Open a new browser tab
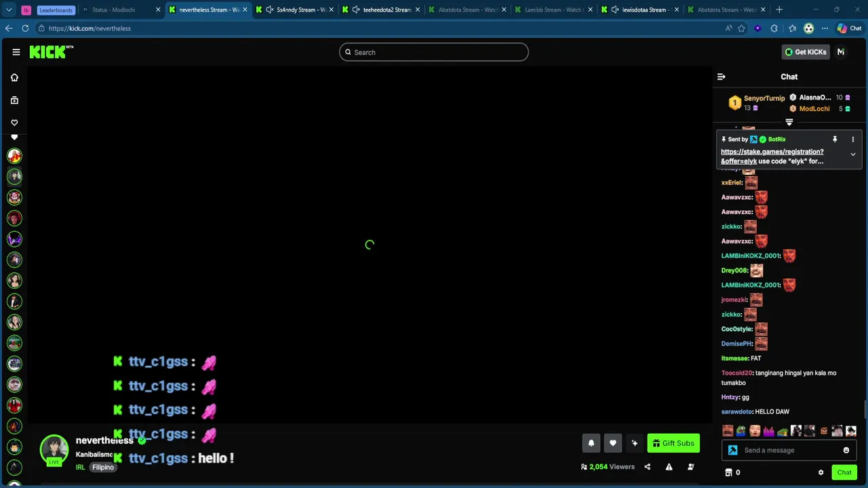Screen dimensions: 868x488 point(779,9)
